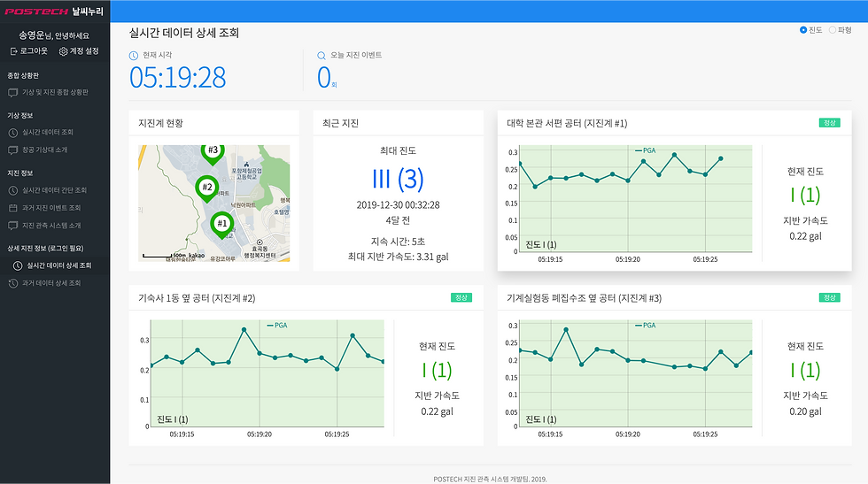Click the 정상 badge on 지진계 #1 card
Screen dimensions: 868x484
tap(829, 123)
